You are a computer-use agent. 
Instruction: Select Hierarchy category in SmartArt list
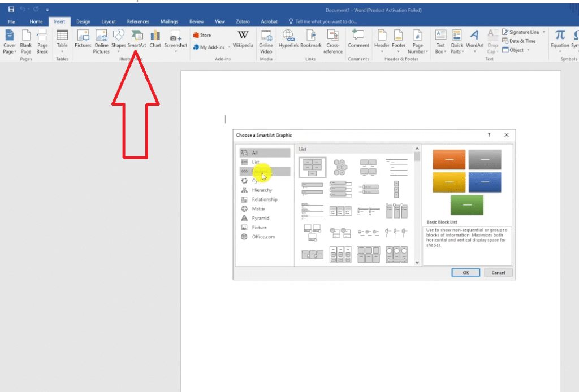[x=262, y=190]
